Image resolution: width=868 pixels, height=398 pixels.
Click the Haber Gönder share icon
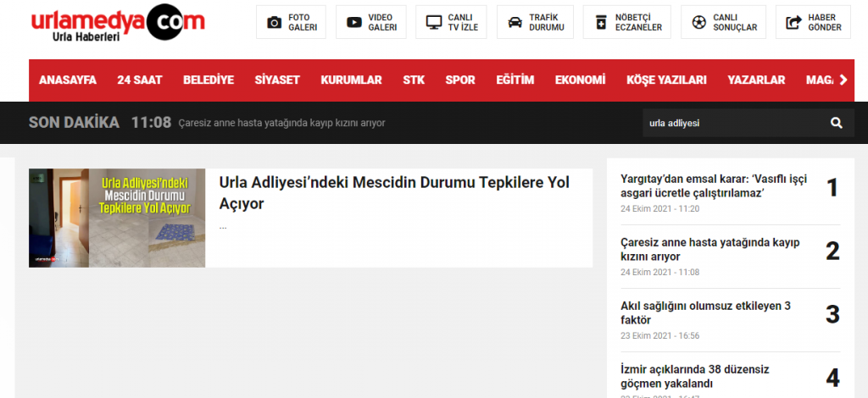(x=794, y=23)
